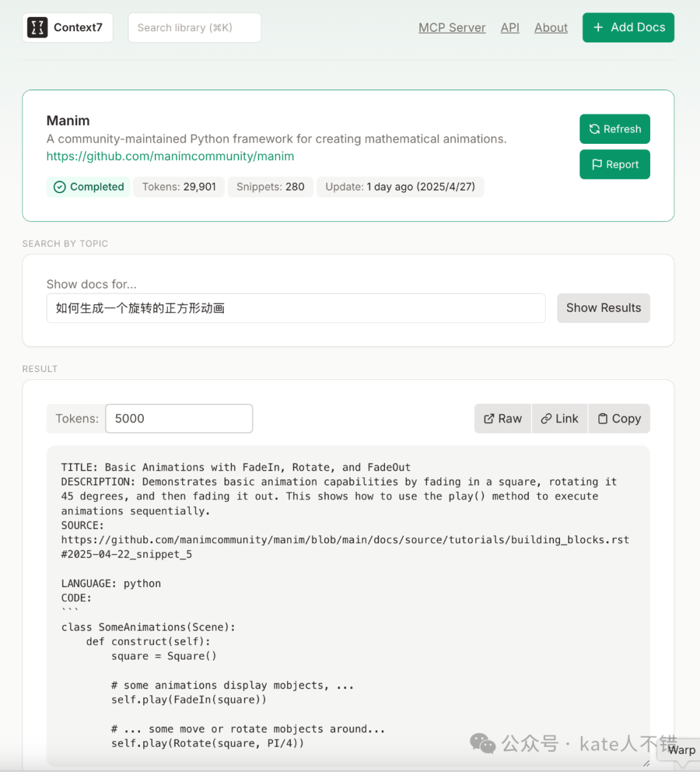Click the Update 1 day ago badge
The height and width of the screenshot is (772, 700).
coord(400,187)
